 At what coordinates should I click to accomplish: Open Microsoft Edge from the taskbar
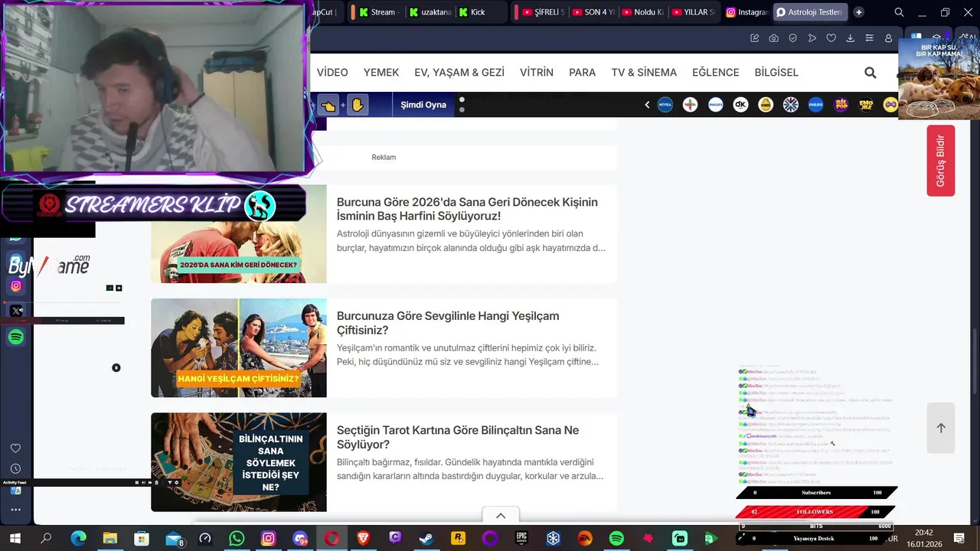click(x=78, y=539)
